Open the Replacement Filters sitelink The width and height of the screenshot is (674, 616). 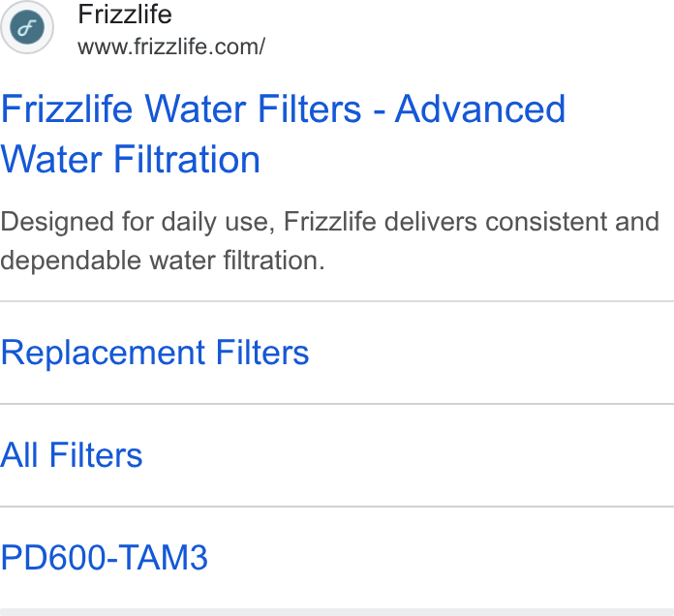point(155,353)
